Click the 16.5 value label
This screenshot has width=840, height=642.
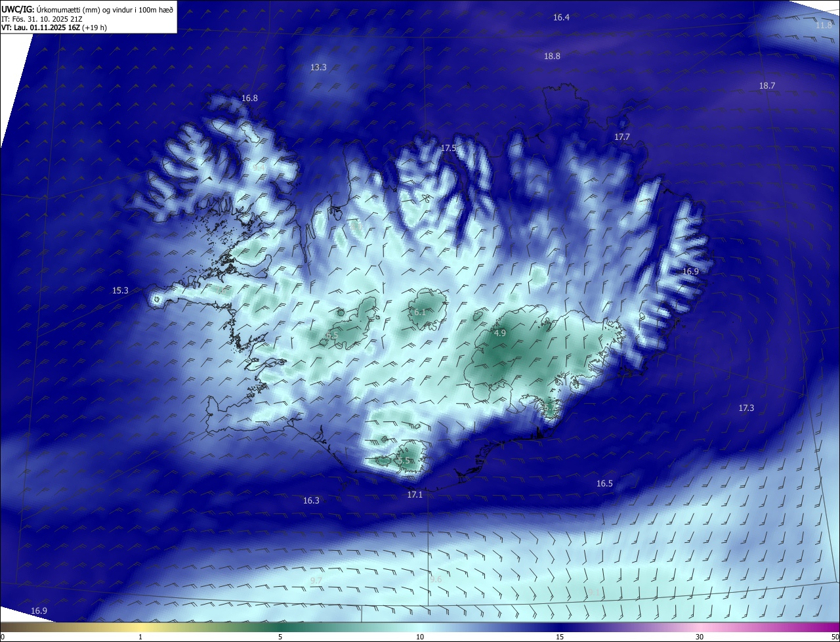click(604, 484)
